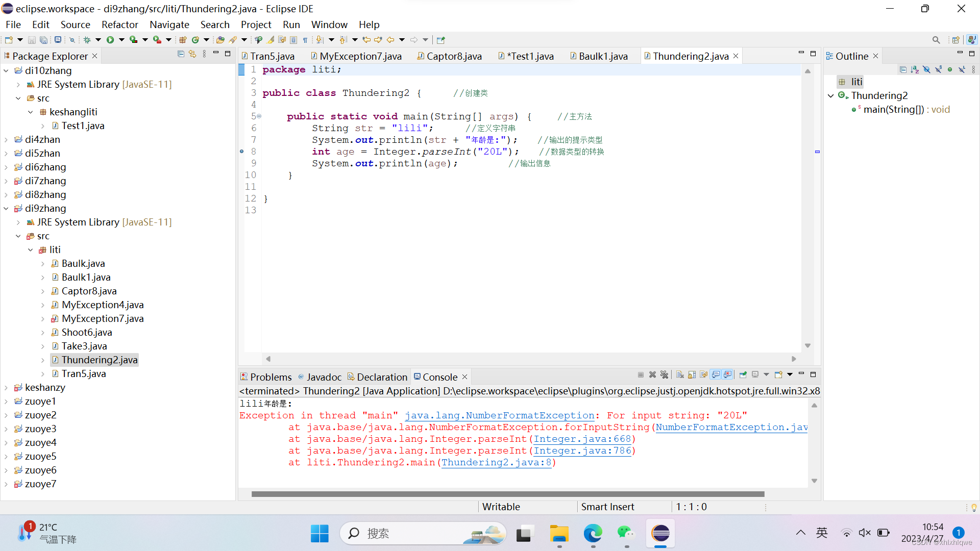Click the Debug bug icon

tap(87, 40)
